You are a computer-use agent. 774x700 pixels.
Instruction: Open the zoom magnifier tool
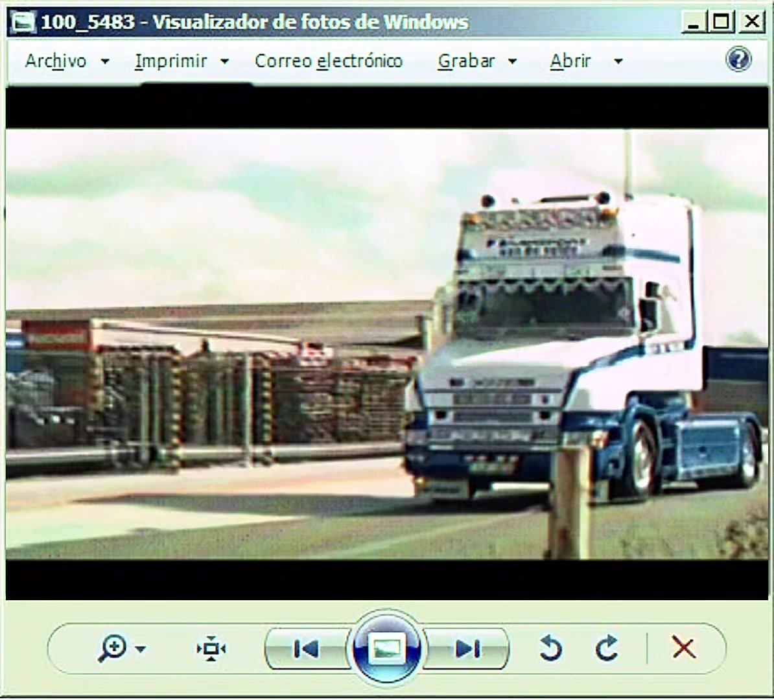(113, 648)
